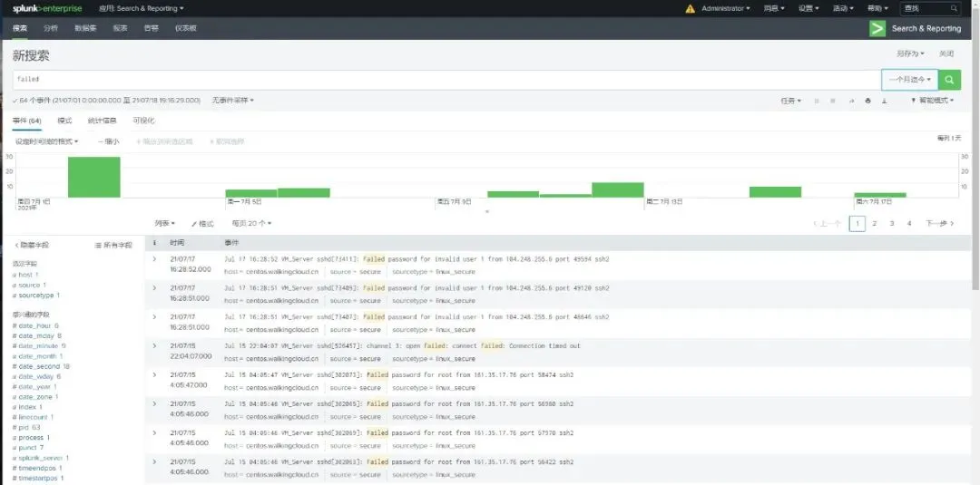
Task: Click the 隐藏字段 hide fields link
Action: pyautogui.click(x=31, y=246)
